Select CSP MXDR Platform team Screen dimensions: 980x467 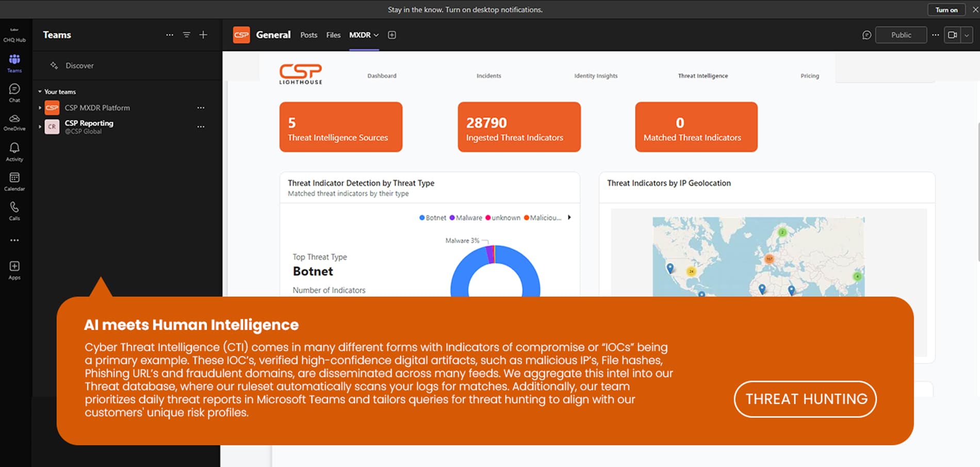point(97,108)
